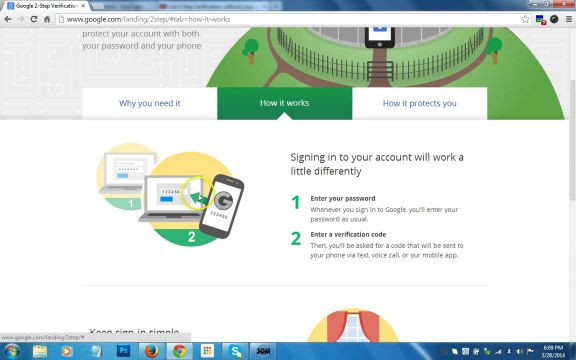Open Windows Explorer from the taskbar

(x=40, y=351)
